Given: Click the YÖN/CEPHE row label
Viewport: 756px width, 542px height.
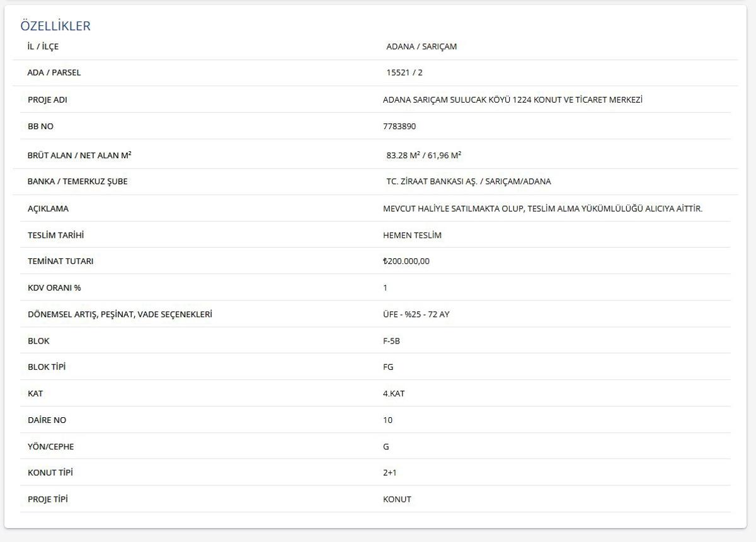Looking at the screenshot, I should point(51,447).
